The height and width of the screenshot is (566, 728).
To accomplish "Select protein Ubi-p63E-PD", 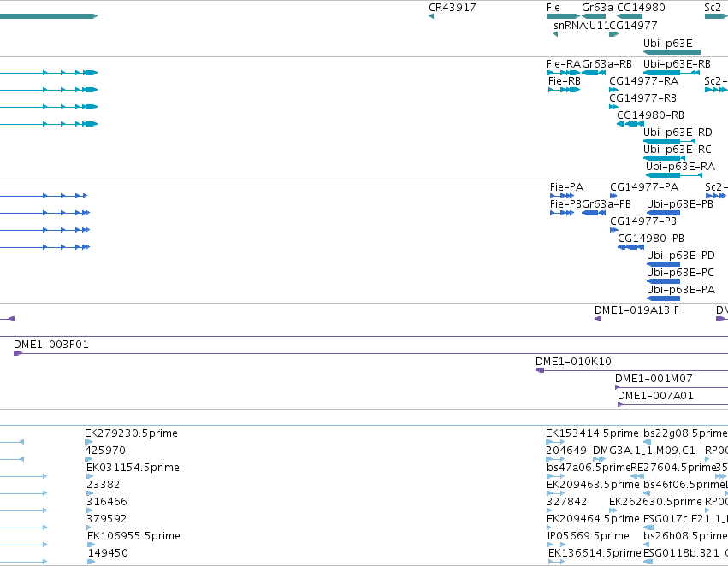I will tap(664, 264).
